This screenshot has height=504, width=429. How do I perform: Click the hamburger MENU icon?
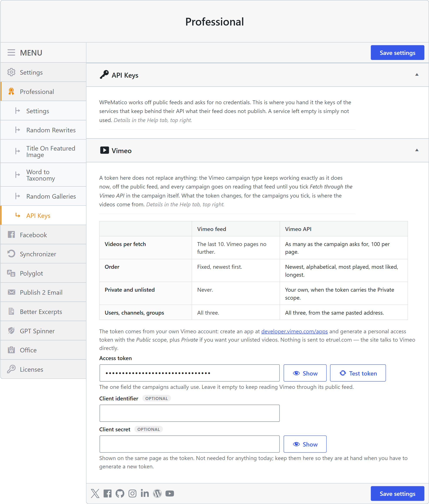click(11, 53)
